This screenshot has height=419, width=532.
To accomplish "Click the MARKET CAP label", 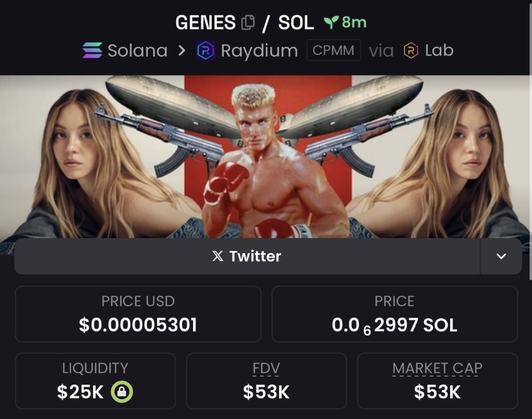I will click(x=438, y=368).
